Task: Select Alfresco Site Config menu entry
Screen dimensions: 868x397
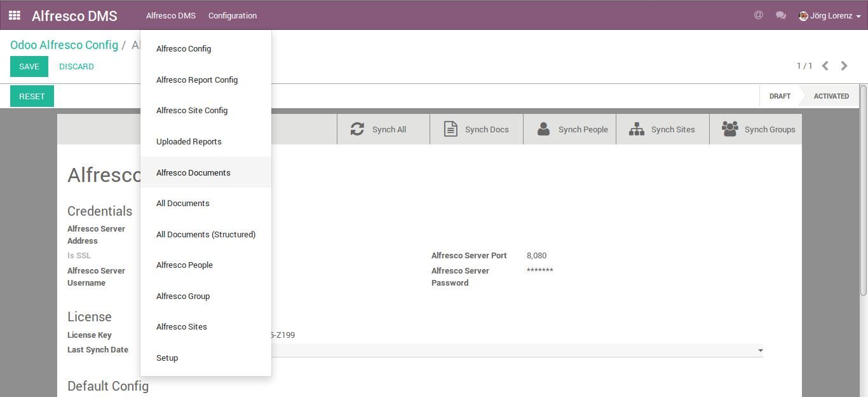Action: 206,110
